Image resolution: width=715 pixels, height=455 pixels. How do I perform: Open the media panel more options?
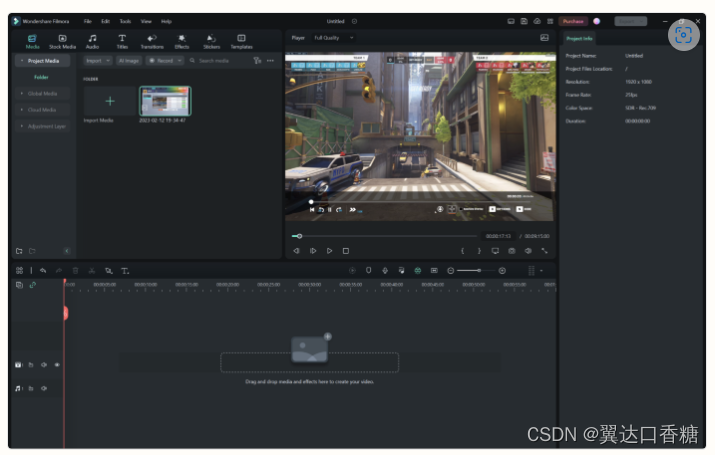270,61
